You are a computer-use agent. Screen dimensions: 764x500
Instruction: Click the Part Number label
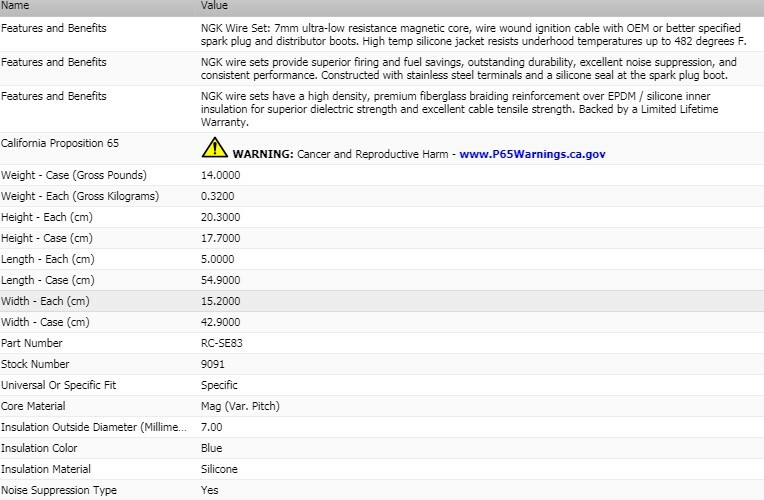[32, 343]
